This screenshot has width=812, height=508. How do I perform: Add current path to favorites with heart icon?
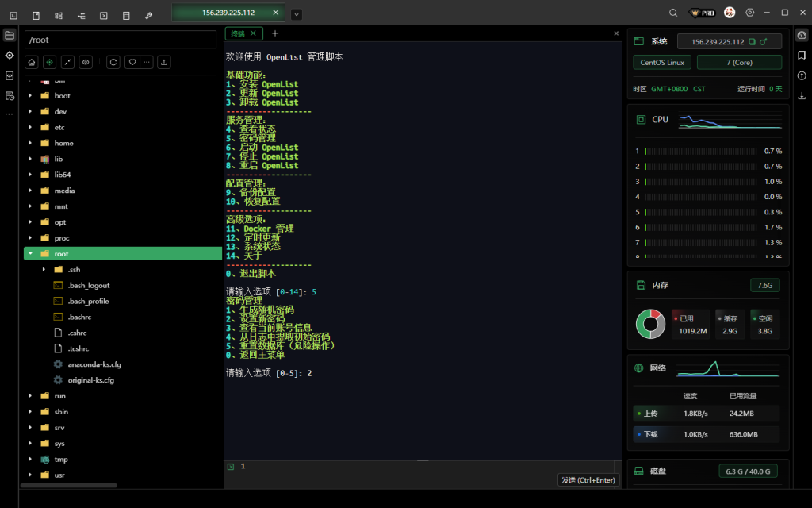(x=132, y=62)
